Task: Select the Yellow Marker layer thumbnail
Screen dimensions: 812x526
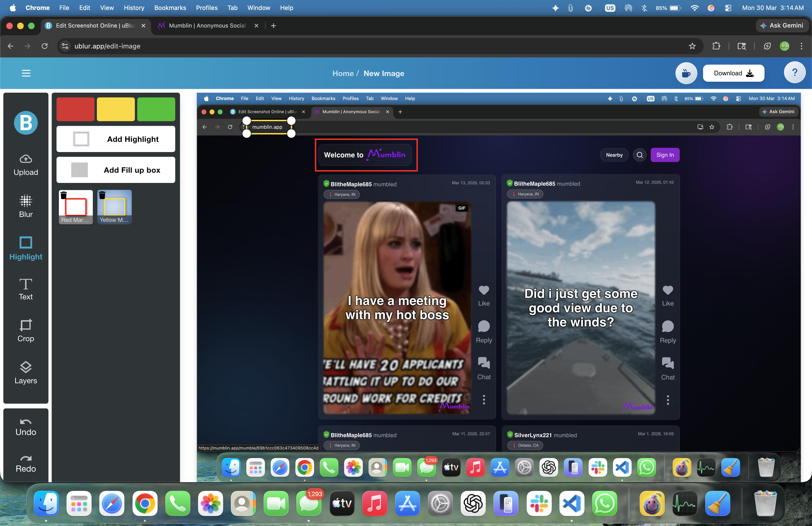Action: click(115, 207)
